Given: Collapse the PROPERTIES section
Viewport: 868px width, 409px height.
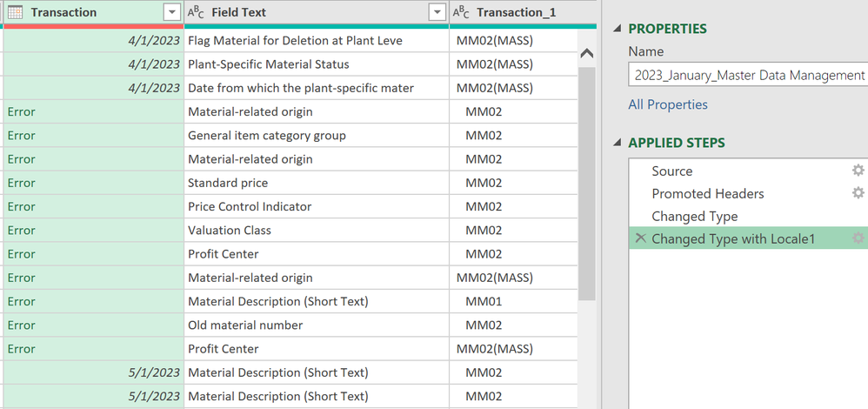Looking at the screenshot, I should (617, 29).
